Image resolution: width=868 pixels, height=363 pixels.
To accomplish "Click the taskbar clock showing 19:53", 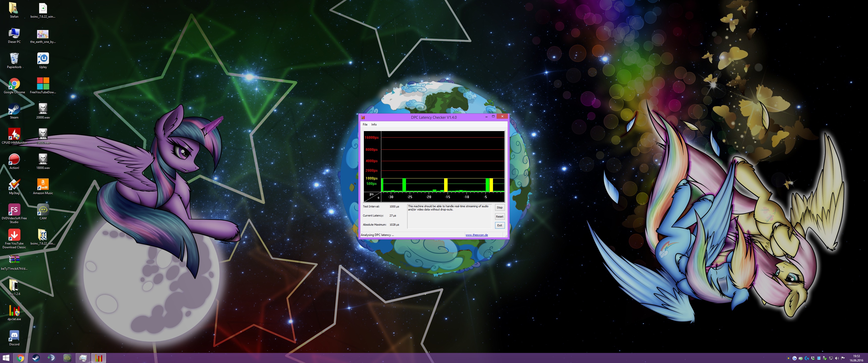I will pyautogui.click(x=856, y=358).
